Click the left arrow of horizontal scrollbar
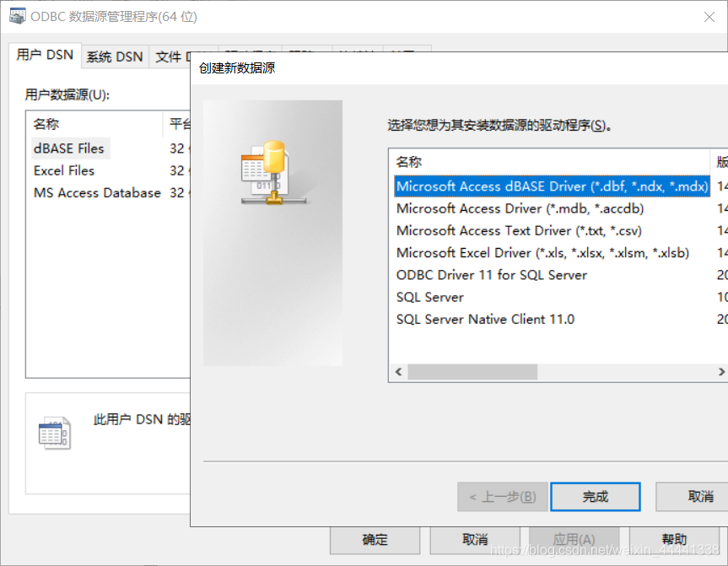The image size is (728, 566). point(398,372)
